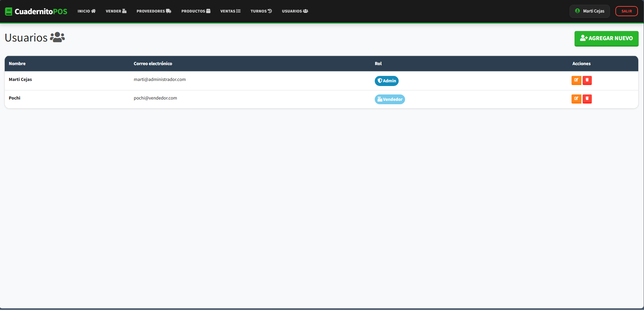
Task: Log out with the Salir button
Action: [626, 11]
